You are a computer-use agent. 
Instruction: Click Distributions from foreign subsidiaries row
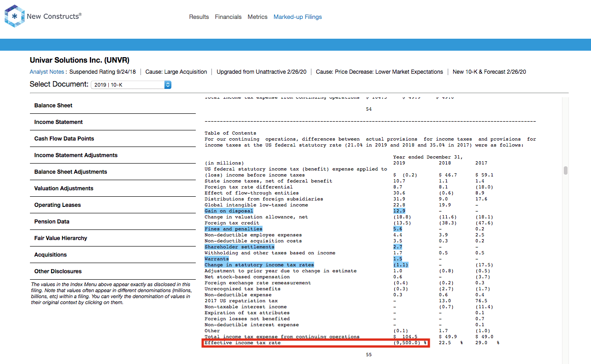tap(264, 199)
